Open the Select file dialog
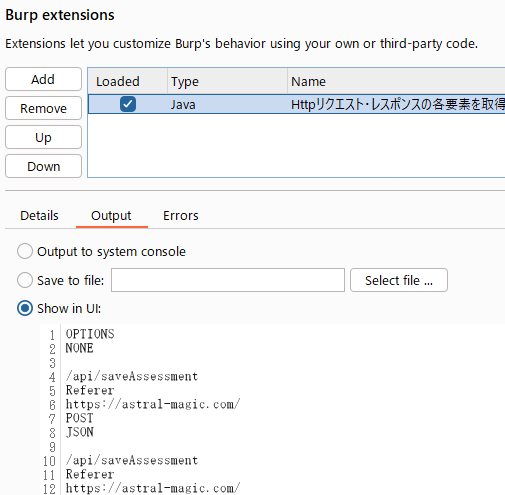 pyautogui.click(x=399, y=280)
